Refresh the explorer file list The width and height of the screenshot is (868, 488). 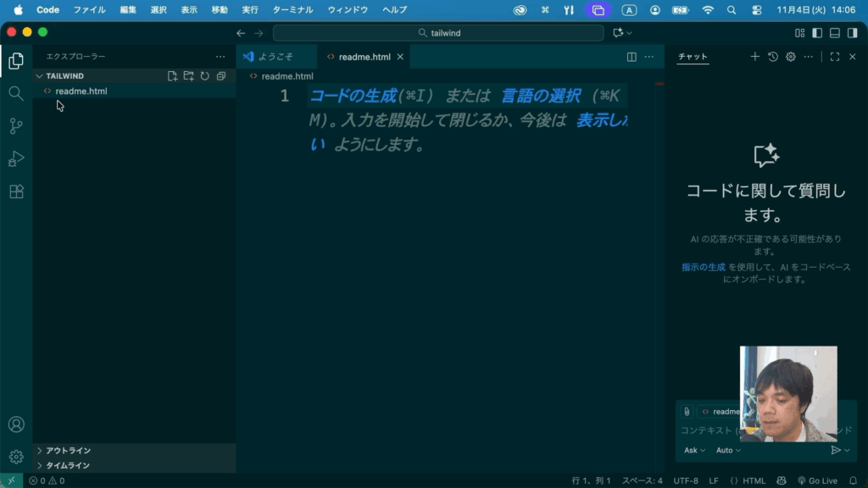[204, 76]
